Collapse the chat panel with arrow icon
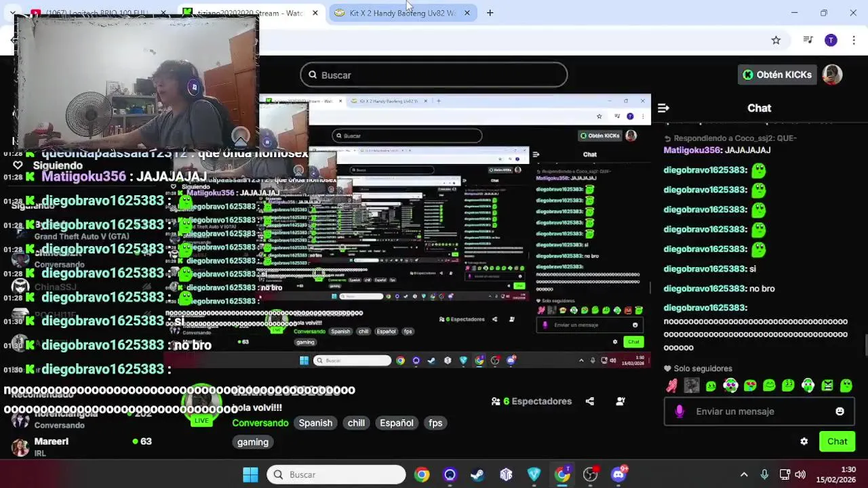This screenshot has height=488, width=868. (x=663, y=108)
